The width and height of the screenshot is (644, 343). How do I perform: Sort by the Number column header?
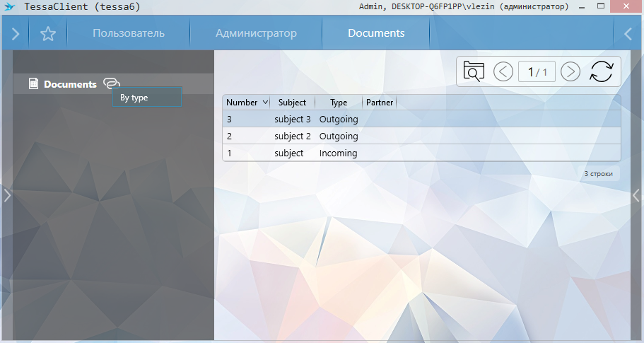point(242,103)
